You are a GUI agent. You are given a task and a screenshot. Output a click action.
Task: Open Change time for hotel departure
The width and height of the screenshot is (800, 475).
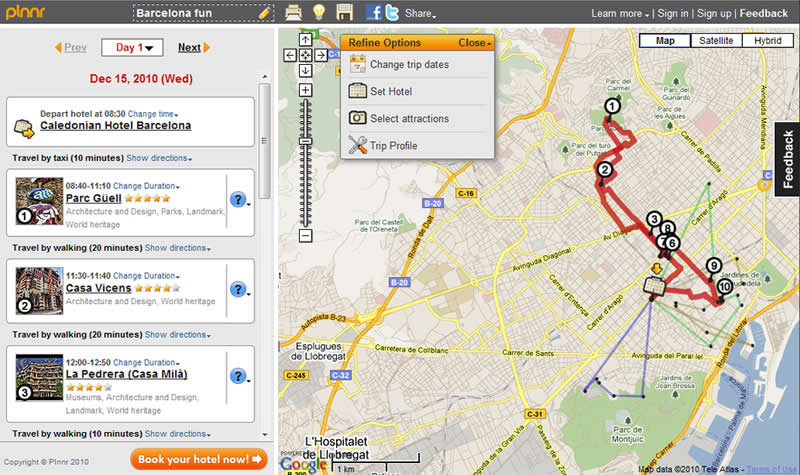point(153,114)
